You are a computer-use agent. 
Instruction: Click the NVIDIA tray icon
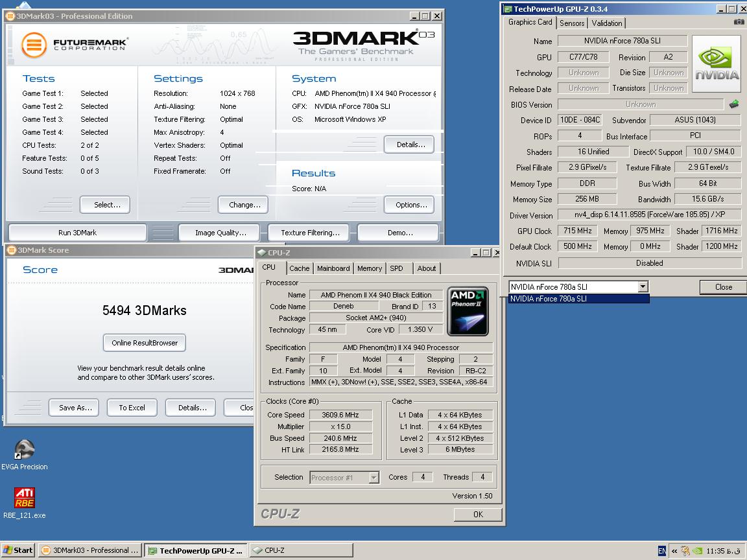(x=698, y=551)
